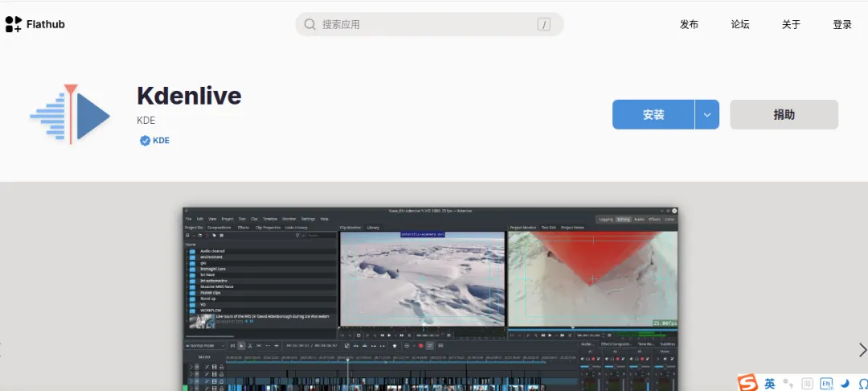The image size is (868, 391).
Task: Install Kdenlive with the 安装 button
Action: pos(653,114)
